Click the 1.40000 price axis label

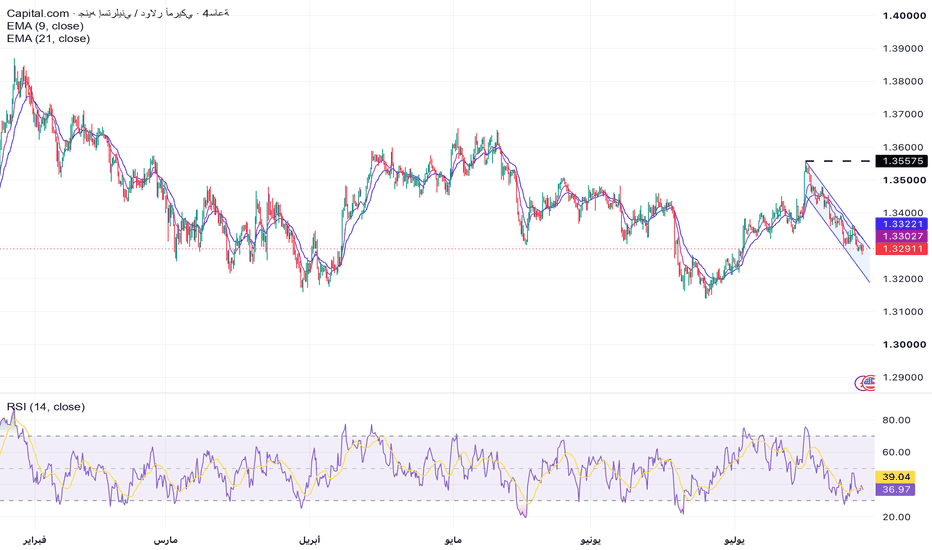tap(903, 15)
